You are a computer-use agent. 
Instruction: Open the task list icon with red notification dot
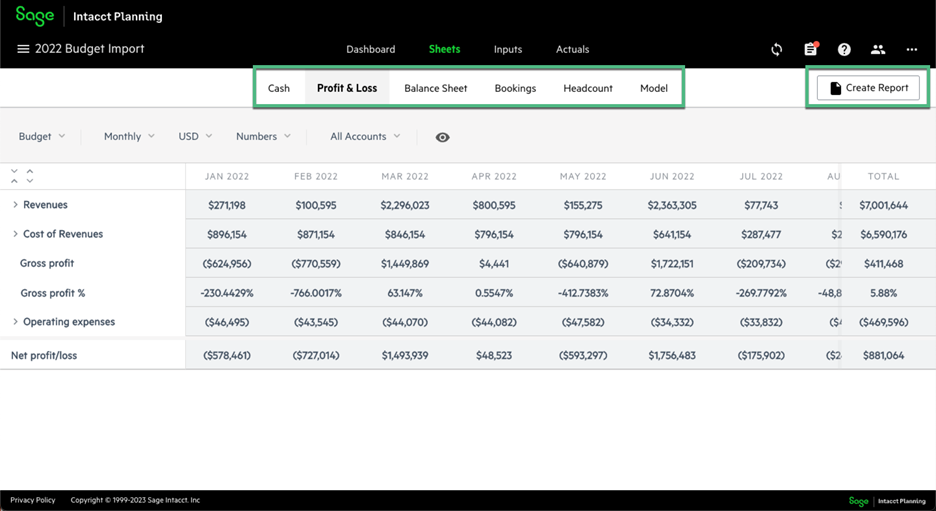tap(810, 49)
